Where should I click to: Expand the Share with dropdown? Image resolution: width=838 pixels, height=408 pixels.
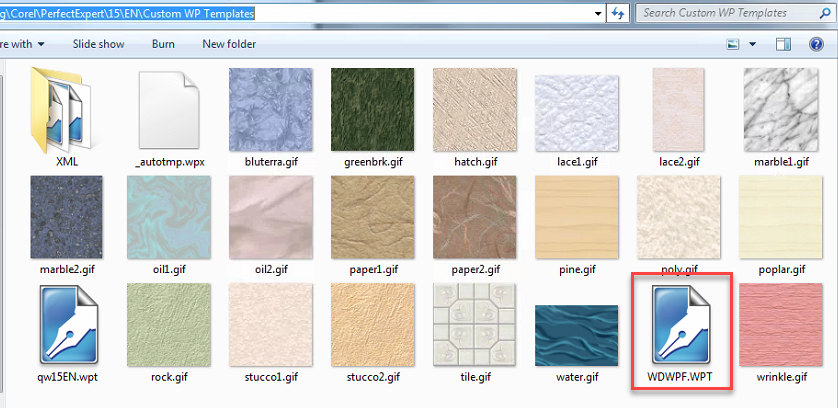click(22, 44)
